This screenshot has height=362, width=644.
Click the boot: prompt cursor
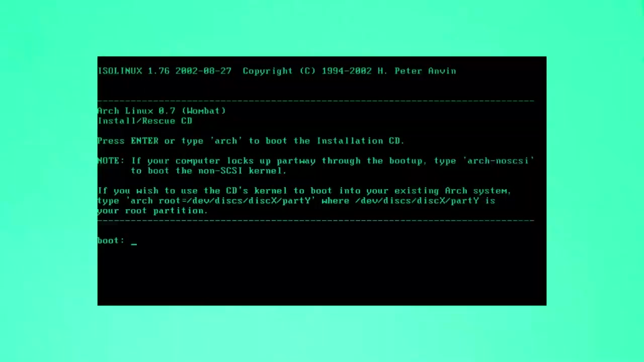pos(134,244)
